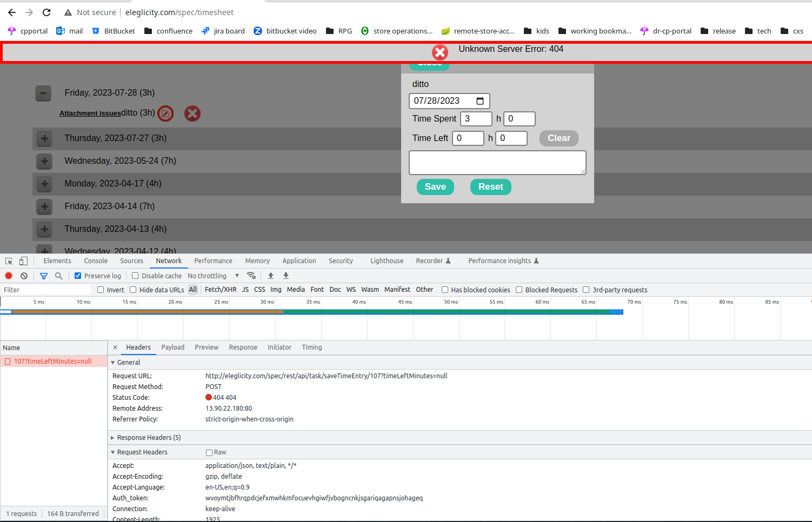Uncheck the Preserve log checkbox

point(78,276)
